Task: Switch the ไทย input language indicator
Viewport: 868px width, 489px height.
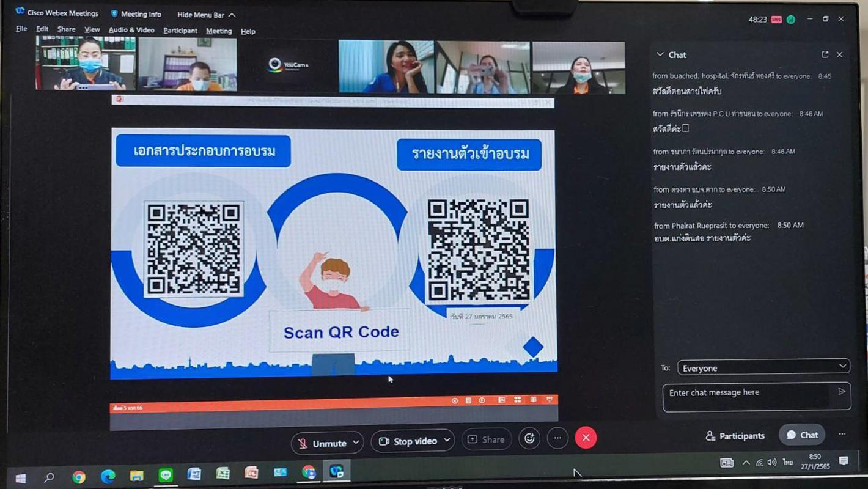Action: [x=788, y=462]
